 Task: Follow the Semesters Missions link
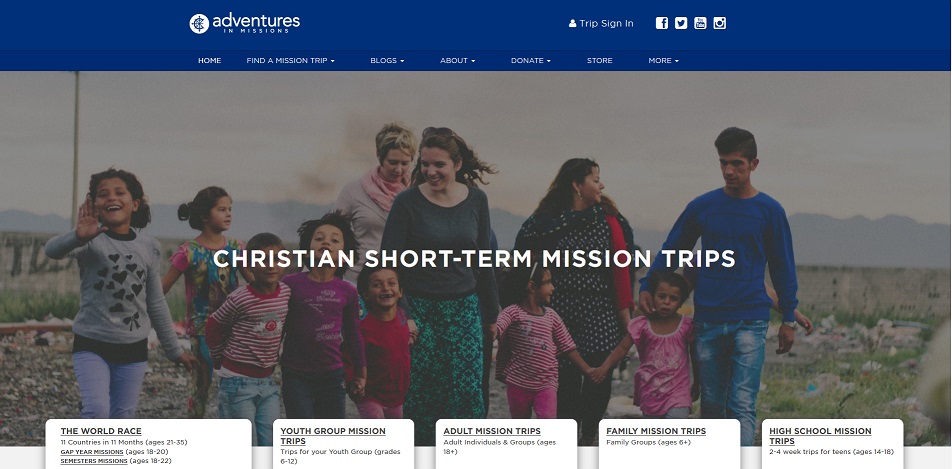[94, 461]
